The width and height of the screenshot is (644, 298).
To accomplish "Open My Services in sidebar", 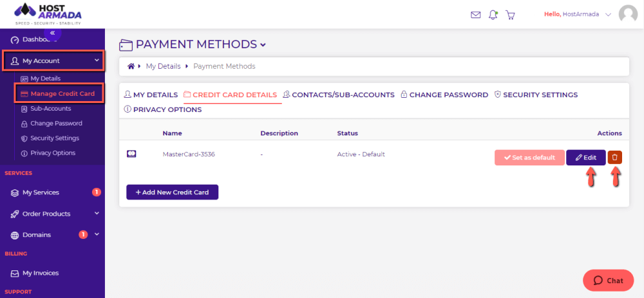I will coord(35,192).
